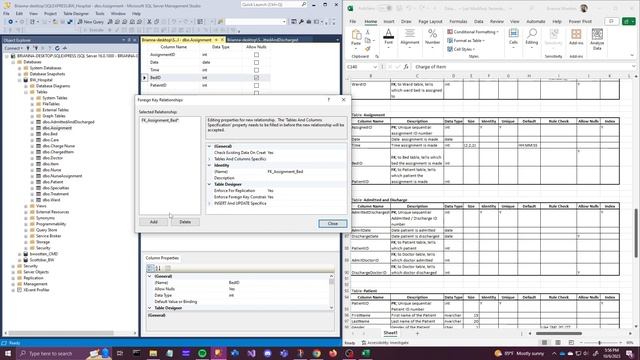This screenshot has width=640, height=360.
Task: Click the Copy icon in the SSMS toolbar
Action: point(156,22)
